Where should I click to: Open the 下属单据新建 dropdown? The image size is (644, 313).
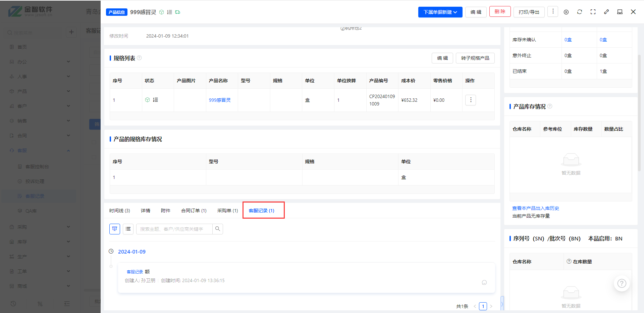point(440,12)
